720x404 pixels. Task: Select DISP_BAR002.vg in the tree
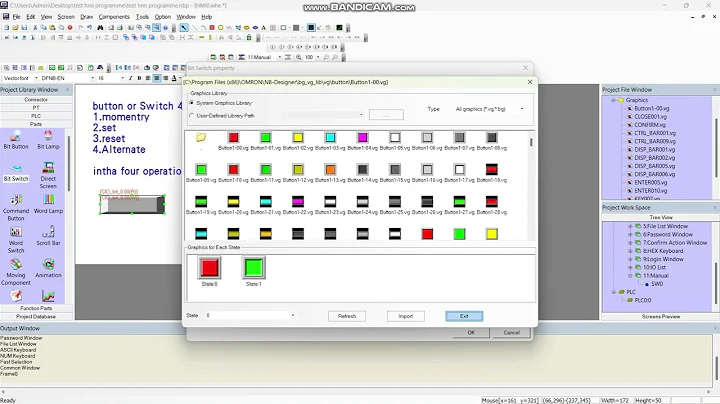tap(655, 158)
